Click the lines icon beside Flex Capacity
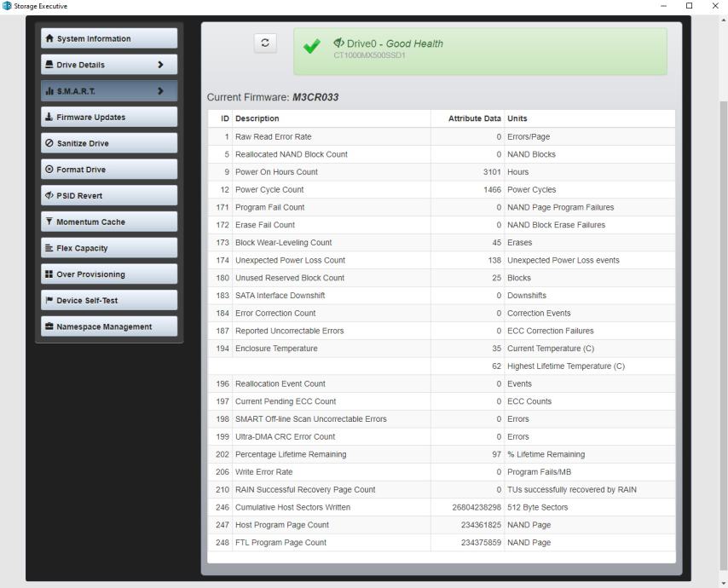Image resolution: width=728 pixels, height=588 pixels. click(x=49, y=248)
